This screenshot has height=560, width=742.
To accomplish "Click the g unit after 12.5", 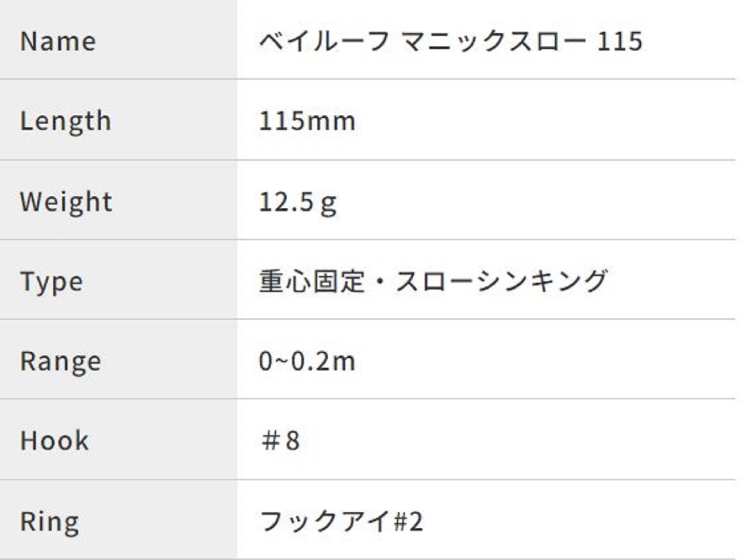I will (x=329, y=203).
